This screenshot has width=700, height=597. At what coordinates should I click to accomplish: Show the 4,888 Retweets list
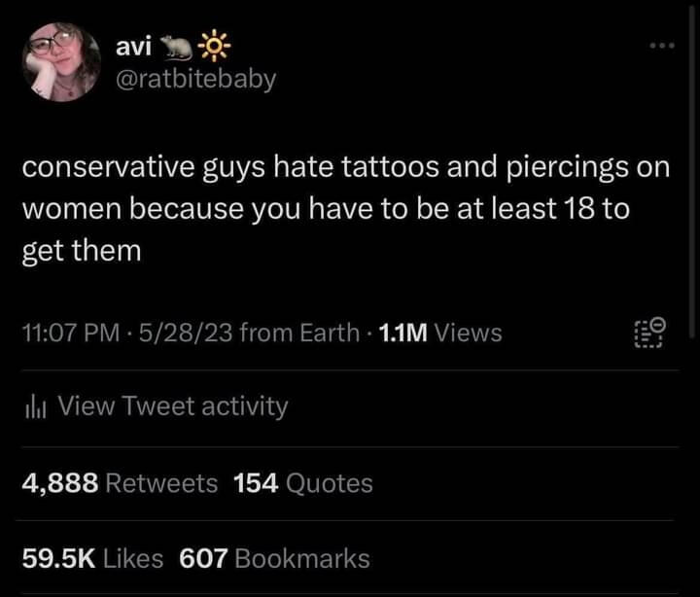(120, 482)
